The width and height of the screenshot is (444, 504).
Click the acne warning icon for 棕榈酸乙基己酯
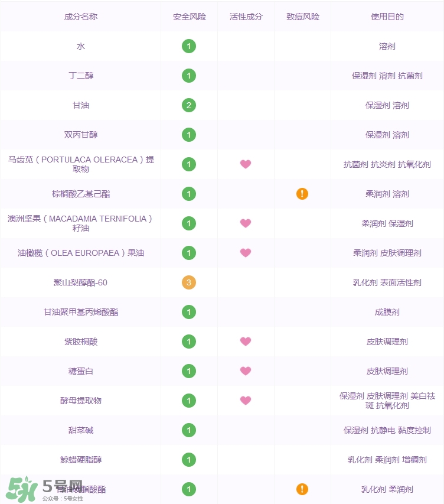302,194
